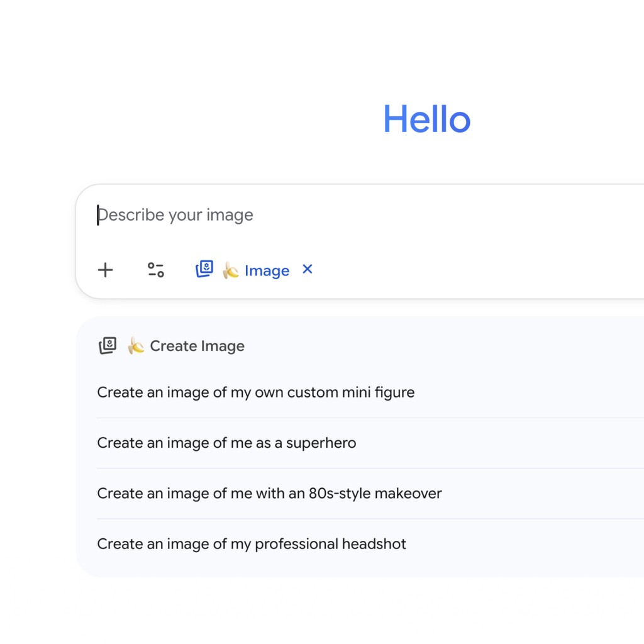Click the image icon beside Create Image heading
The width and height of the screenshot is (644, 644).
108,345
